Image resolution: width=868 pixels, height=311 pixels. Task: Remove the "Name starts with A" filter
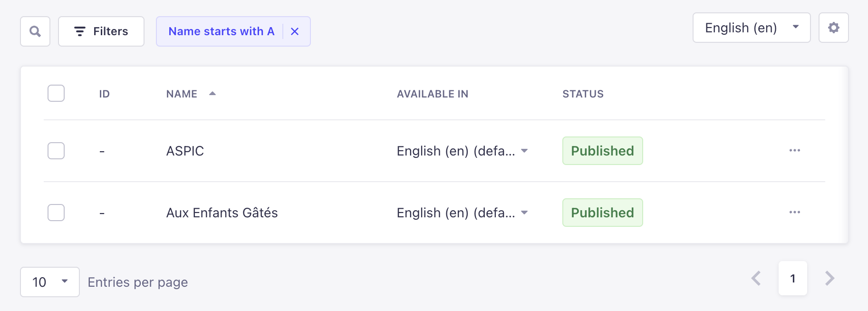[x=295, y=31]
